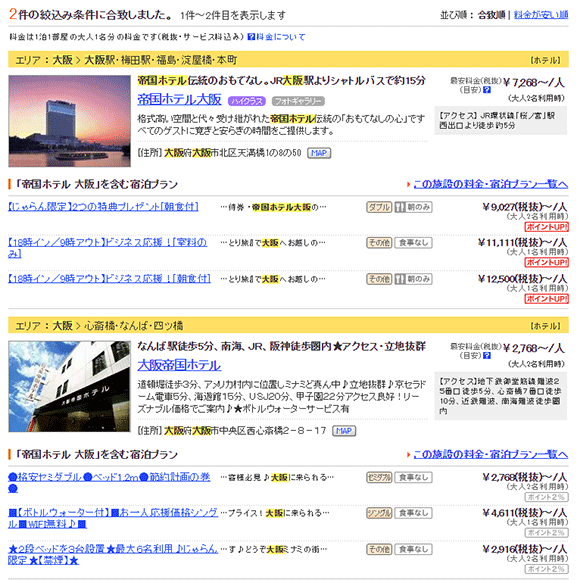This screenshot has width=580, height=580.
Task: Click the help icon beside the 7,268 price
Action: [487, 90]
